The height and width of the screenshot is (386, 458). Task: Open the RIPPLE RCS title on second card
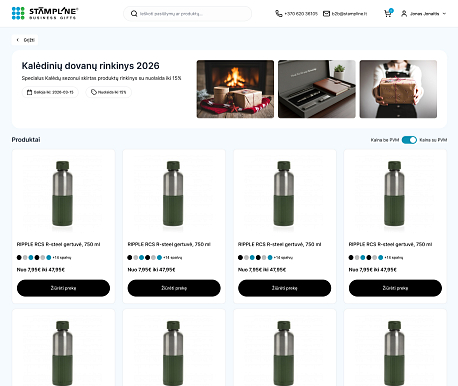169,244
